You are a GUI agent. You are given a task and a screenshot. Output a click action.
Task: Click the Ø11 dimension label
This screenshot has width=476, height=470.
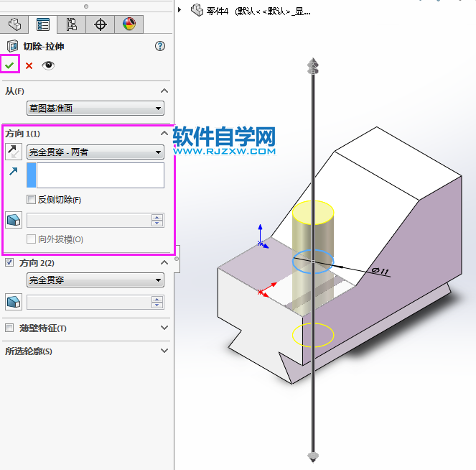click(380, 271)
